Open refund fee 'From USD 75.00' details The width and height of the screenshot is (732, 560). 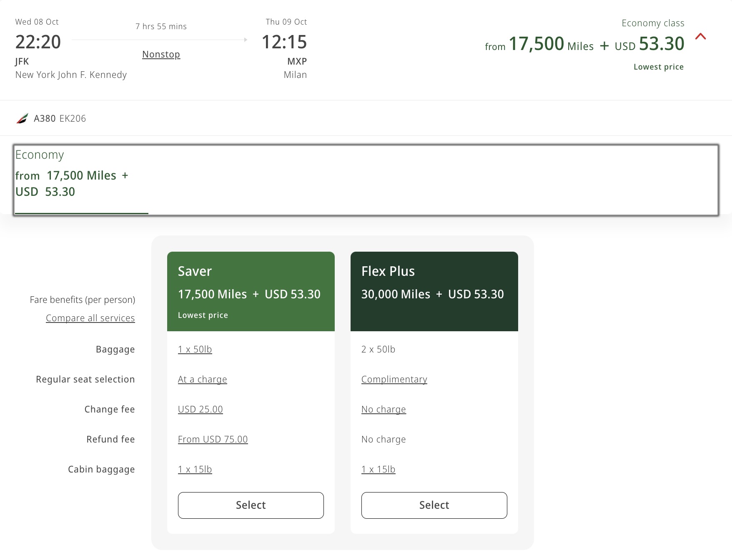(213, 439)
